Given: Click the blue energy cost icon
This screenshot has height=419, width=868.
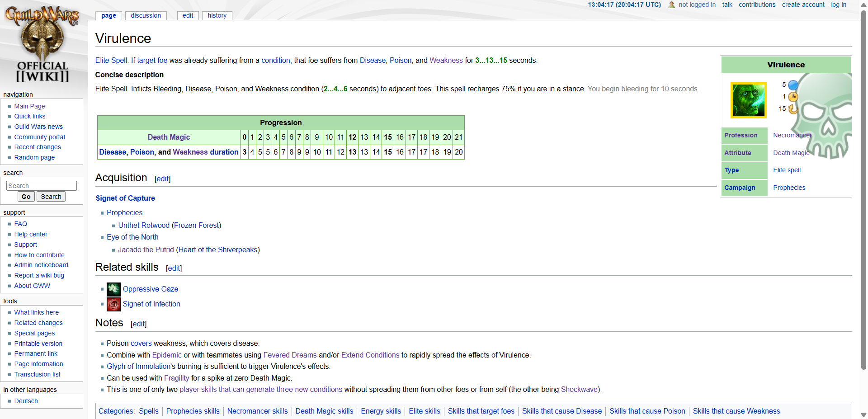Looking at the screenshot, I should point(793,85).
